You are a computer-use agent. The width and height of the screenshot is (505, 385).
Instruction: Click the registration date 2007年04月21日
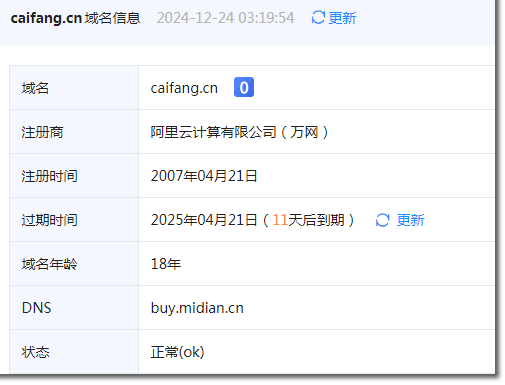(204, 176)
